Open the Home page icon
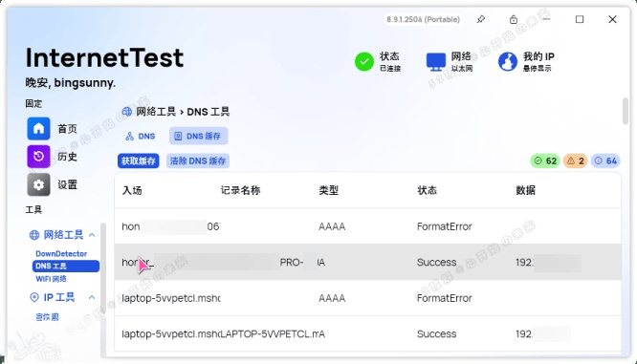This screenshot has width=637, height=364. (38, 129)
